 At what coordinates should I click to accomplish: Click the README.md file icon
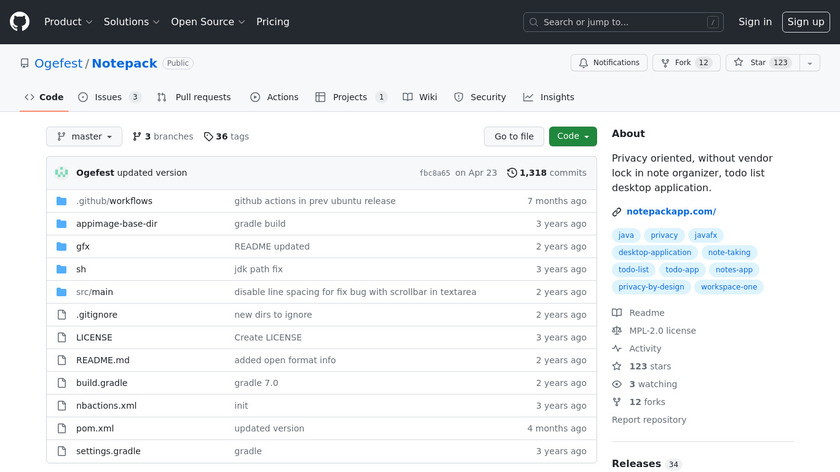click(x=62, y=360)
